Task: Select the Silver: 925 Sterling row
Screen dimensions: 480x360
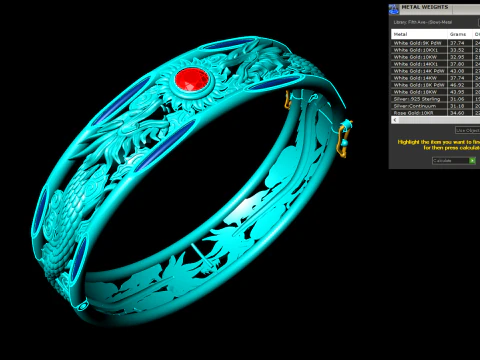Action: [435, 99]
